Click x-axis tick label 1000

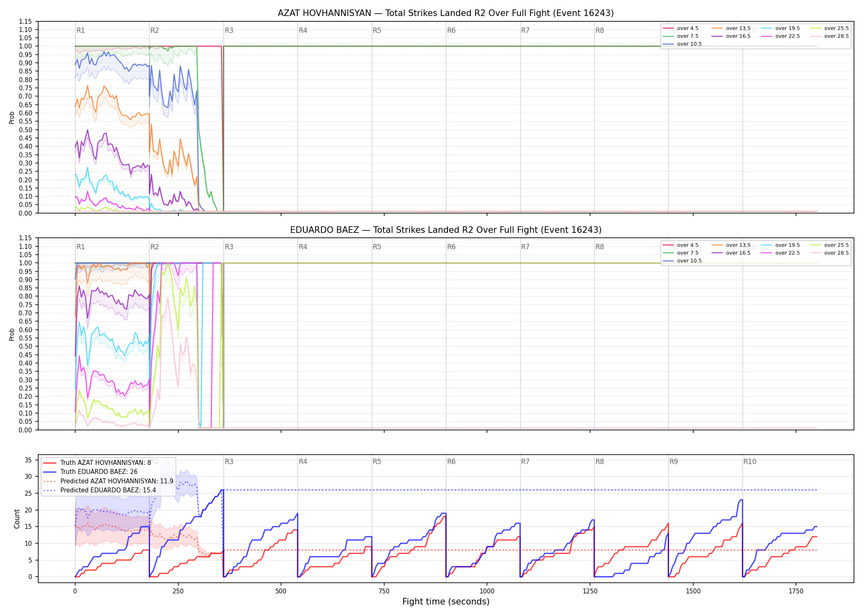pyautogui.click(x=487, y=591)
